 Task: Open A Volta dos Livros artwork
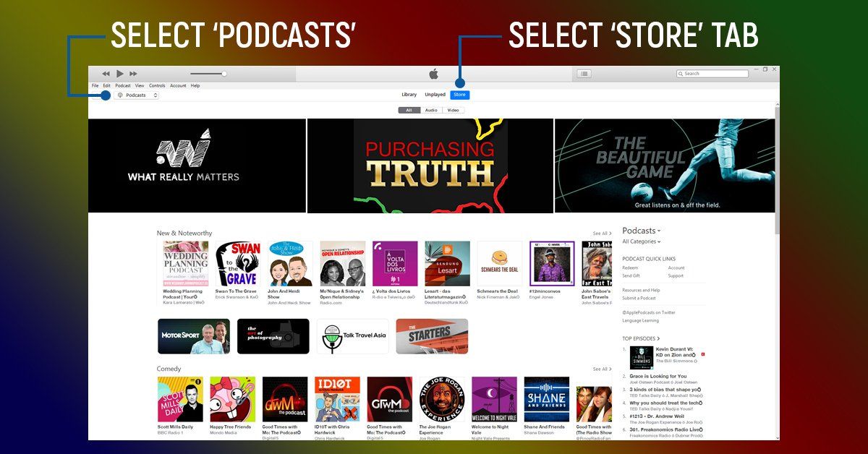click(x=395, y=263)
